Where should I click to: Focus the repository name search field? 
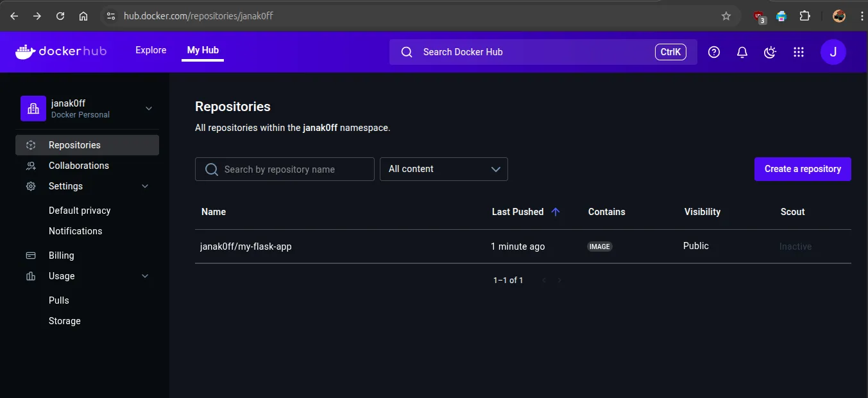click(284, 169)
